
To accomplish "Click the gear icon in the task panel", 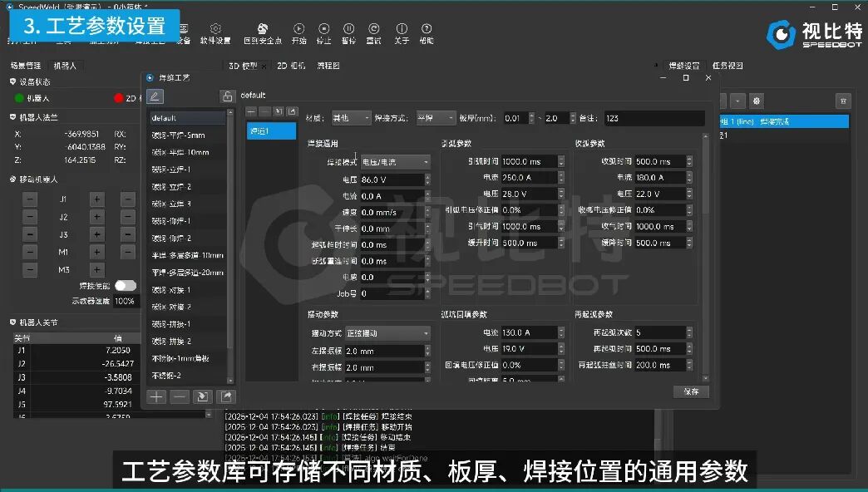I will 757,101.
